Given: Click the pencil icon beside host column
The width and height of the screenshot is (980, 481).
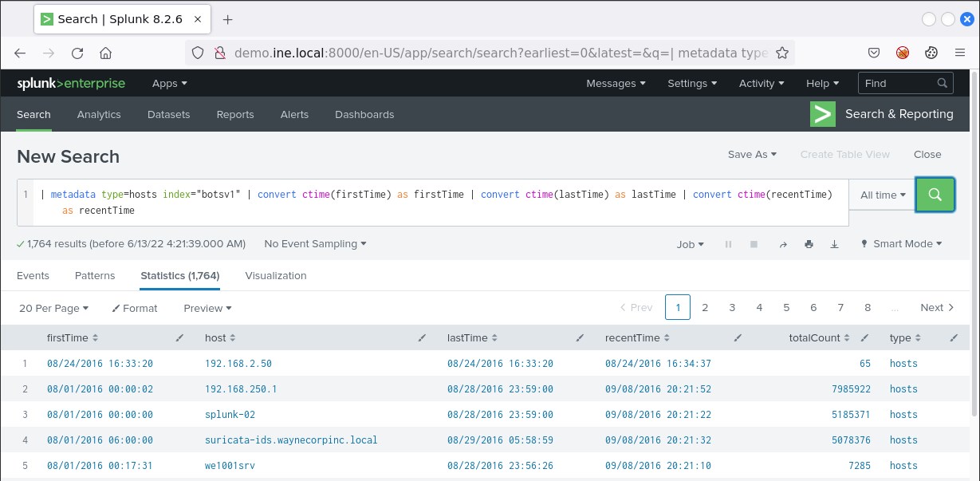Looking at the screenshot, I should point(422,338).
